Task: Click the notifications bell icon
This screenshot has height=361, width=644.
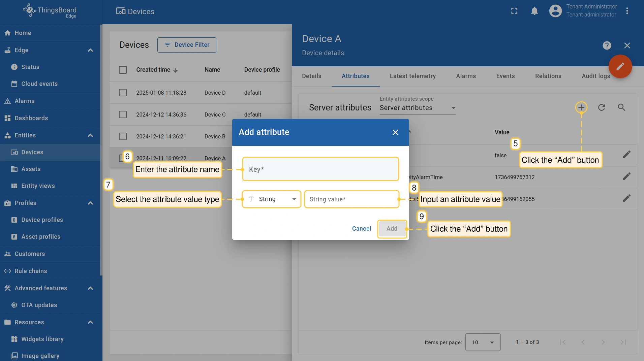Action: (x=534, y=11)
